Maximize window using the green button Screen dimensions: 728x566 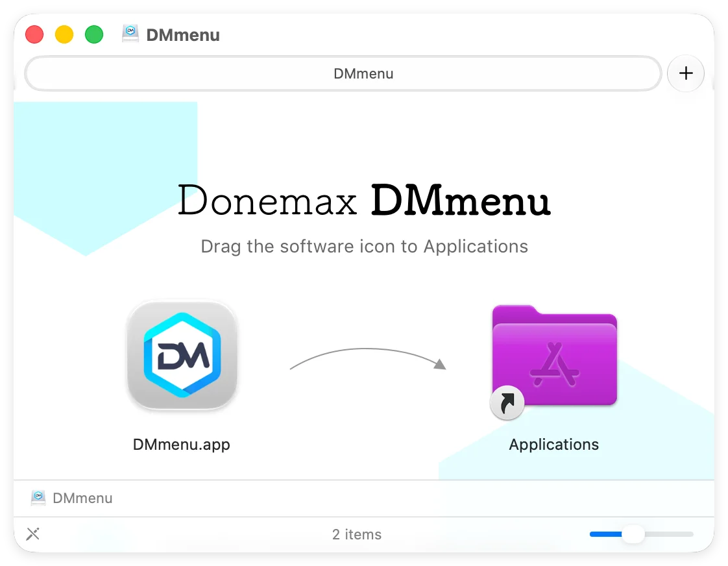coord(94,34)
